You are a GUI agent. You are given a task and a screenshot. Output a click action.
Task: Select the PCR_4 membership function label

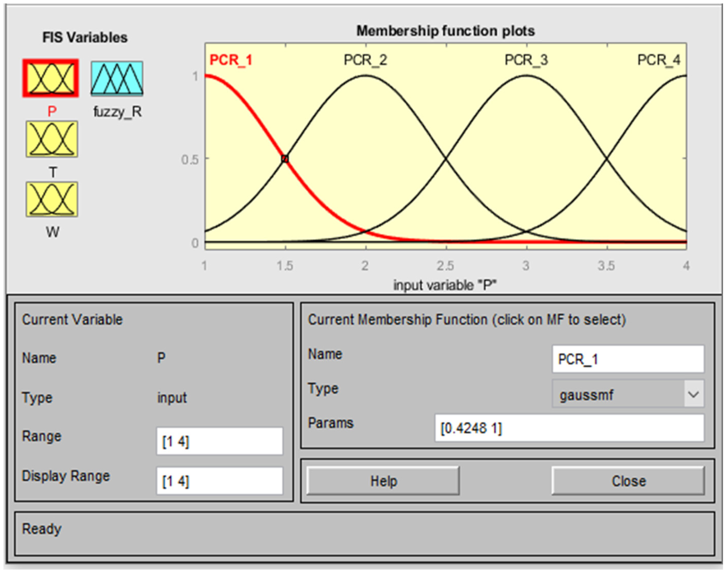[x=658, y=60]
